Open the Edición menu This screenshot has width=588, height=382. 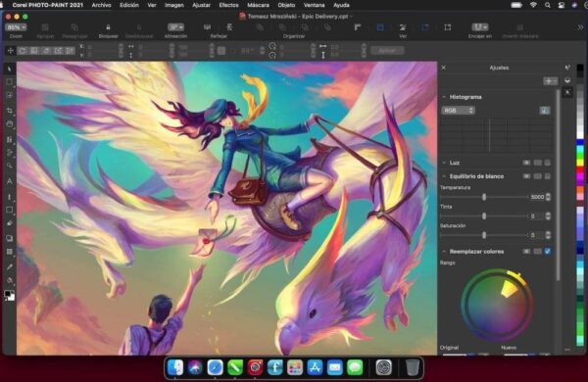pyautogui.click(x=129, y=5)
